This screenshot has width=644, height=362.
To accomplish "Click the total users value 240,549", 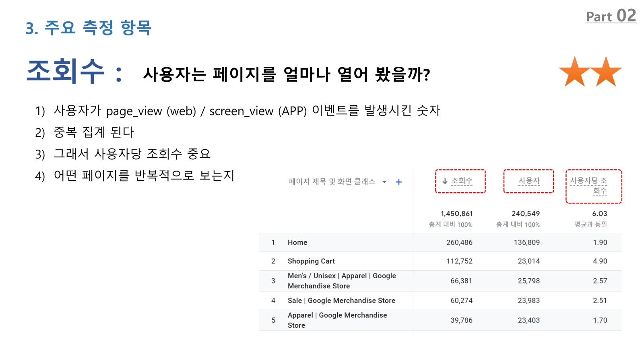I will tap(526, 214).
